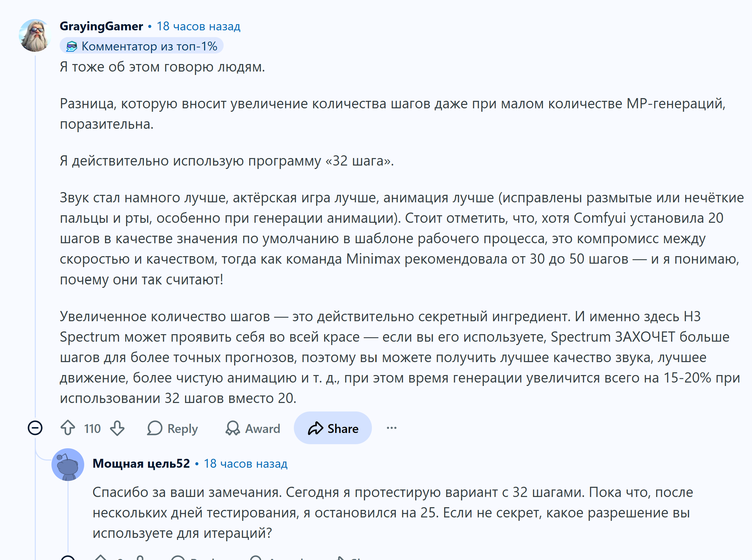Open Мощная цель52 avatar
This screenshot has height=560, width=752.
coord(68,464)
